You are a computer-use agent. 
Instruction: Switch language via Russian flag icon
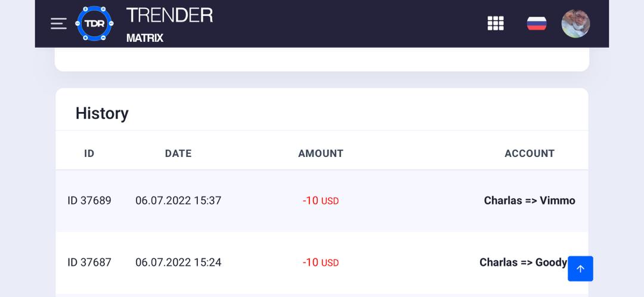coord(537,23)
